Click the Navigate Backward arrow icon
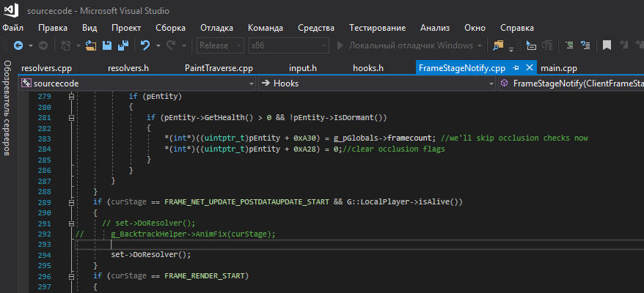Viewport: 644px width, 293px height. click(x=18, y=45)
